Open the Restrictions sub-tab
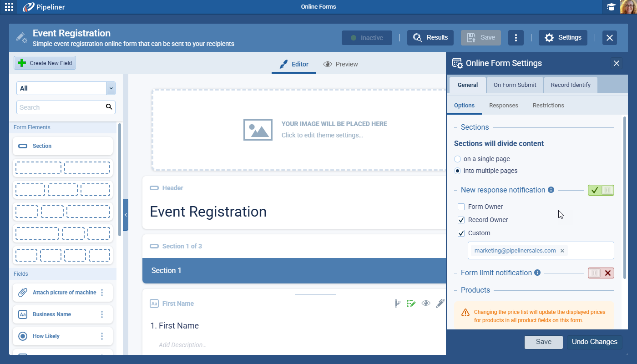 pos(548,105)
